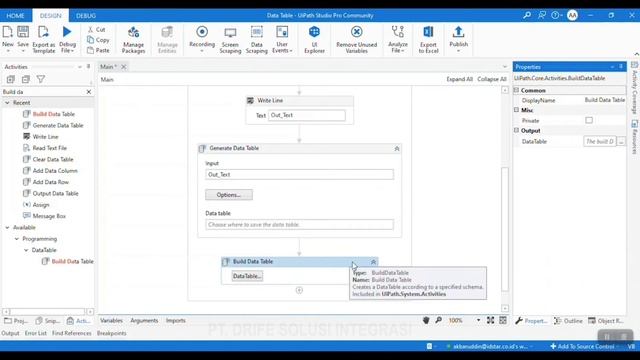This screenshot has height=360, width=640.
Task: Click the Options... button
Action: [x=229, y=195]
